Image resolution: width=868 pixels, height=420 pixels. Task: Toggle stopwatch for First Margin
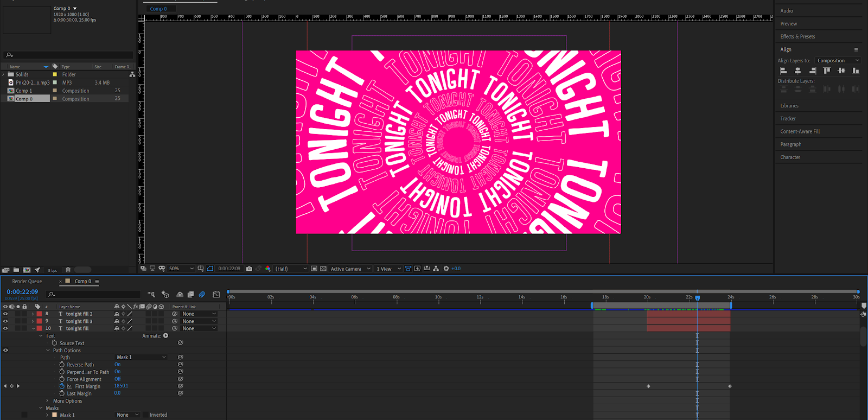[62, 386]
